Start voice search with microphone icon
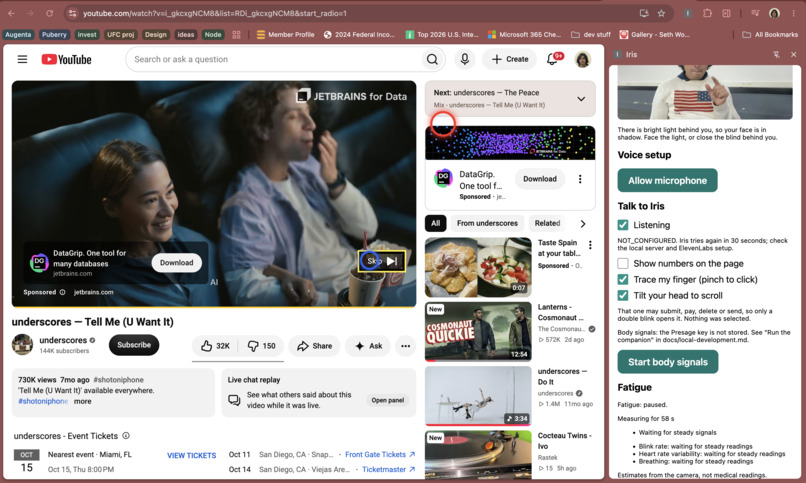This screenshot has height=483, width=806. [465, 60]
